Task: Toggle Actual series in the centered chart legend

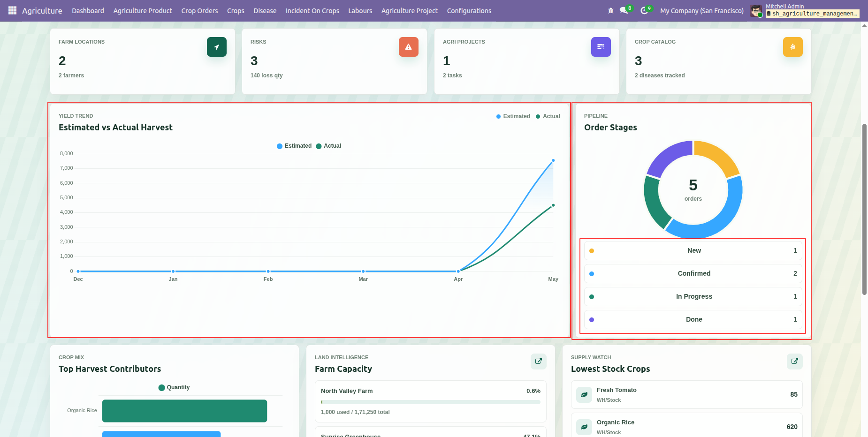Action: tap(328, 146)
